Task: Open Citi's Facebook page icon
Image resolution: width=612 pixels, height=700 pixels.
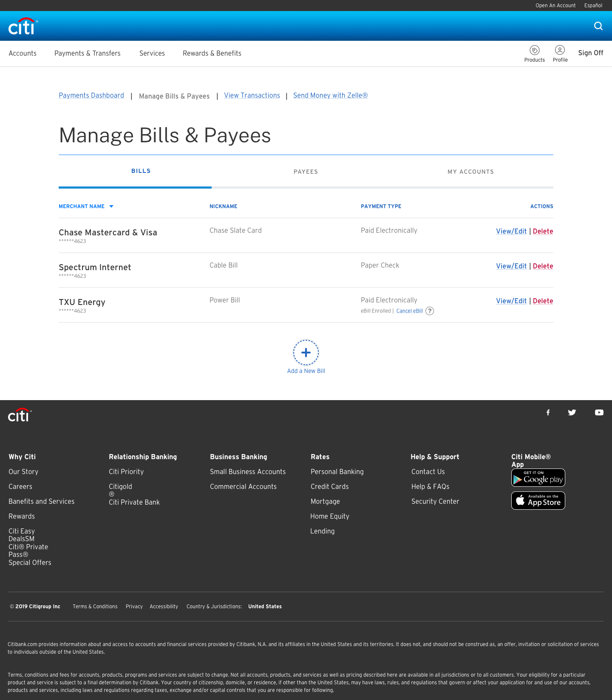Action: coord(548,412)
